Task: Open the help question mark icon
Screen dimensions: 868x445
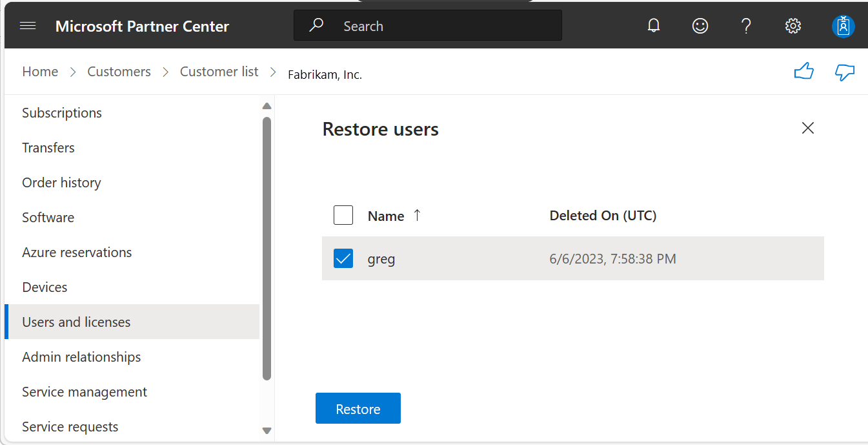Action: click(746, 26)
